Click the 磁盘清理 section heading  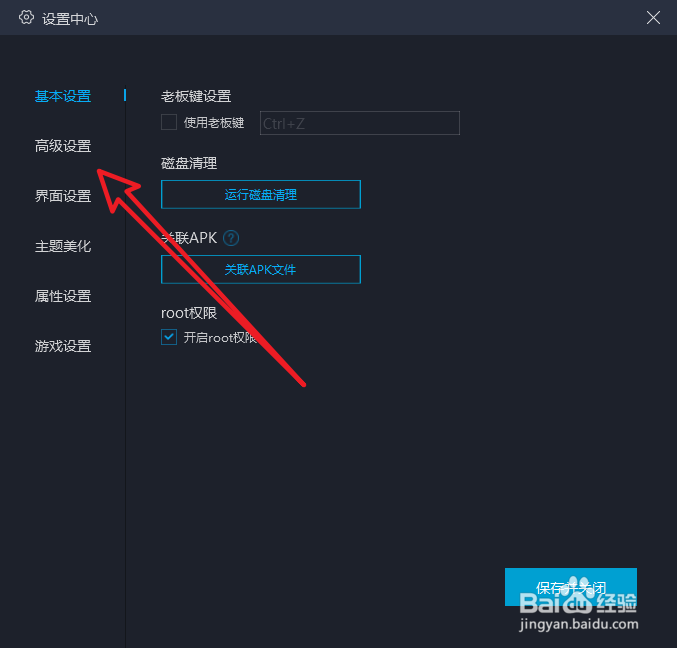click(189, 163)
